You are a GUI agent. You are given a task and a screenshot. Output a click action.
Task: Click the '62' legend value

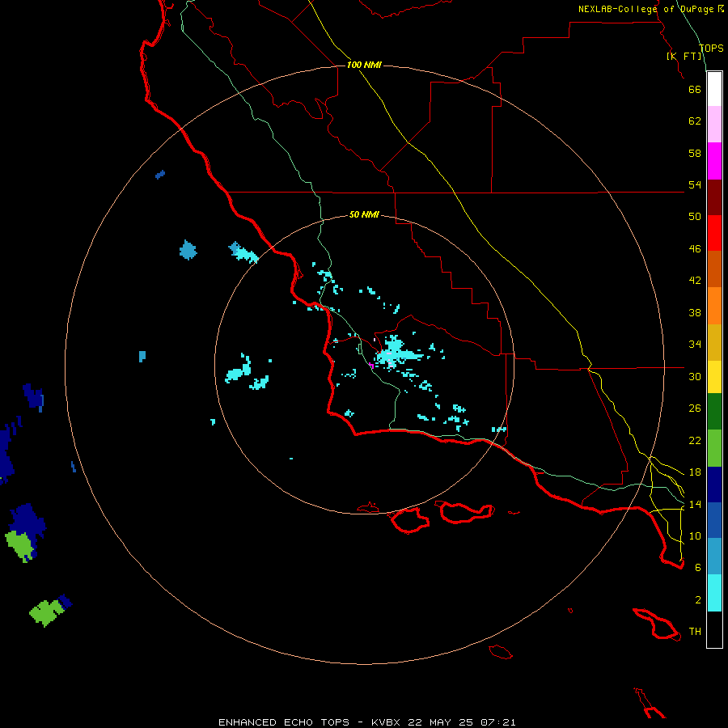[695, 121]
